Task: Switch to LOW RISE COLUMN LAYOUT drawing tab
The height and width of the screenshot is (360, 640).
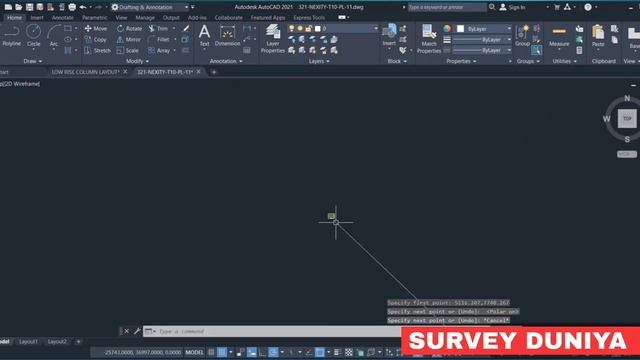Action: [85, 72]
